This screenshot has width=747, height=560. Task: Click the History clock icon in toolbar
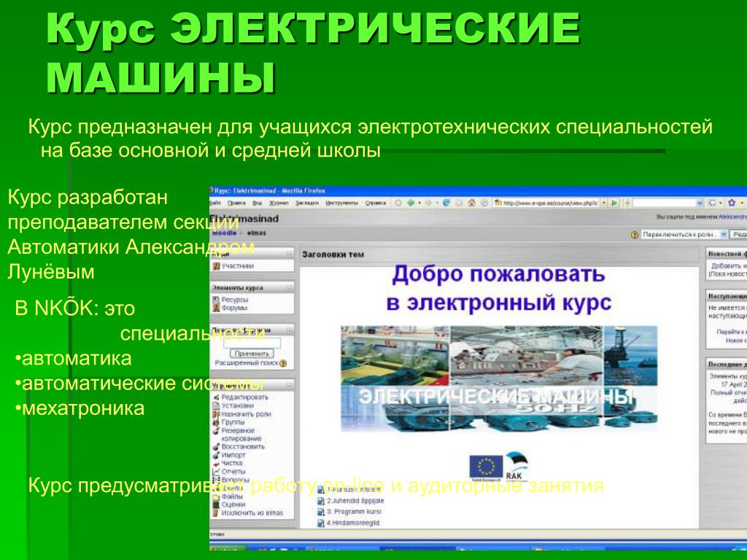click(x=484, y=203)
